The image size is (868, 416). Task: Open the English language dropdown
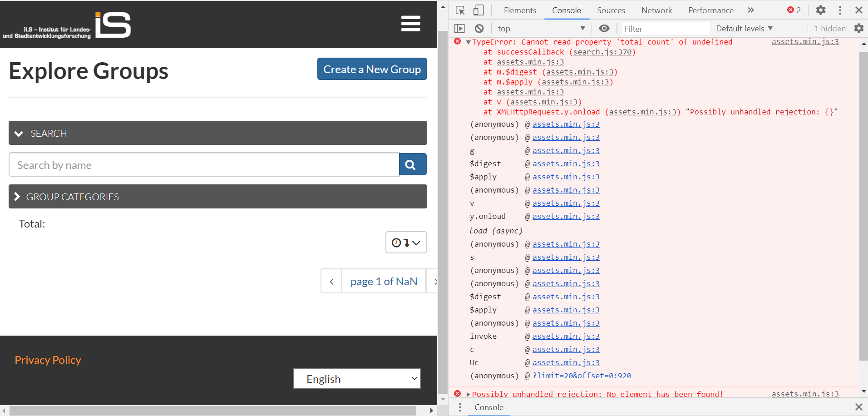(357, 379)
